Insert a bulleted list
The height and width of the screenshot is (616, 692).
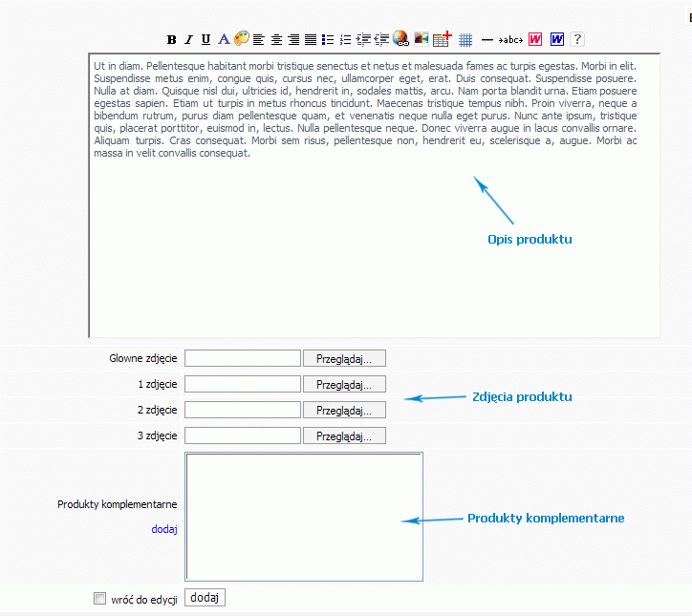328,40
